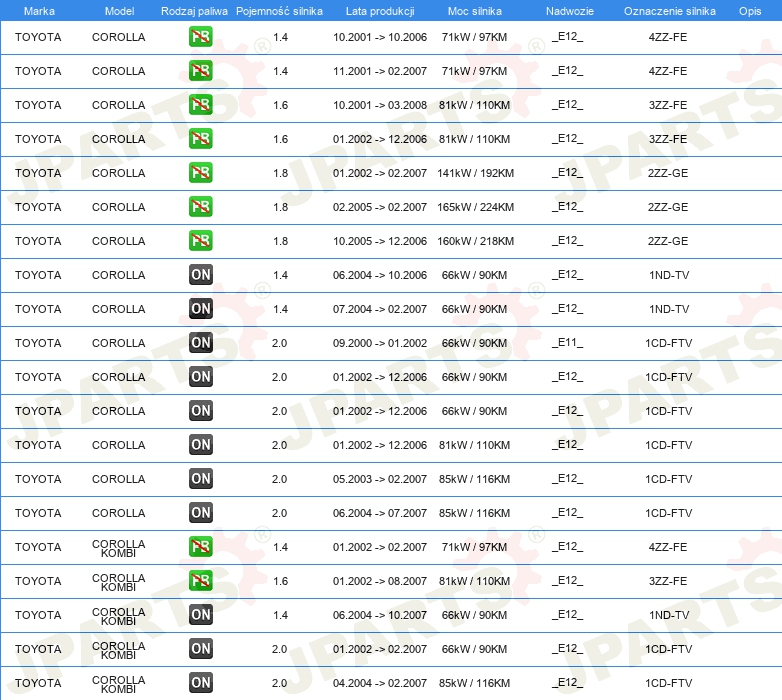Viewport: 782px width, 700px height.
Task: Select the date cell 06.2004 -> 10.2007
Action: click(380, 615)
